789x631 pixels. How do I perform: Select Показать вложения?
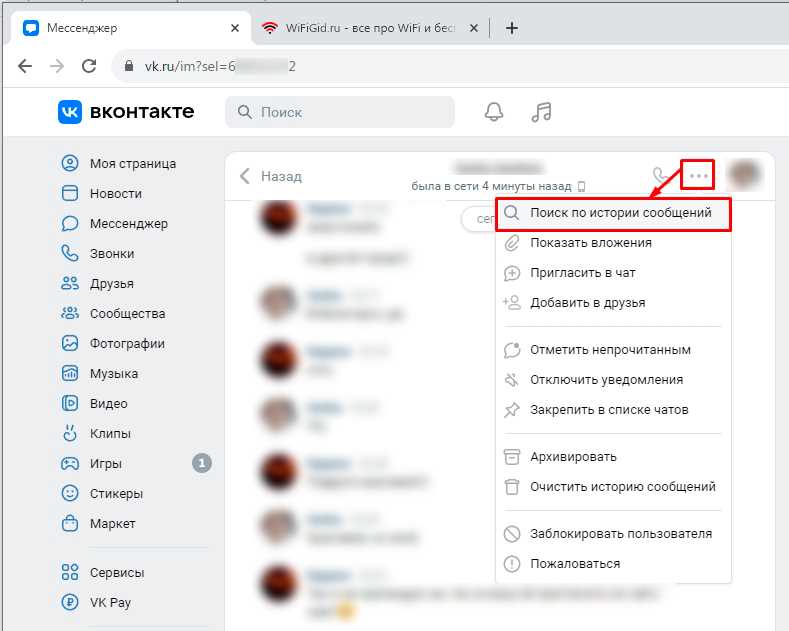[x=613, y=243]
